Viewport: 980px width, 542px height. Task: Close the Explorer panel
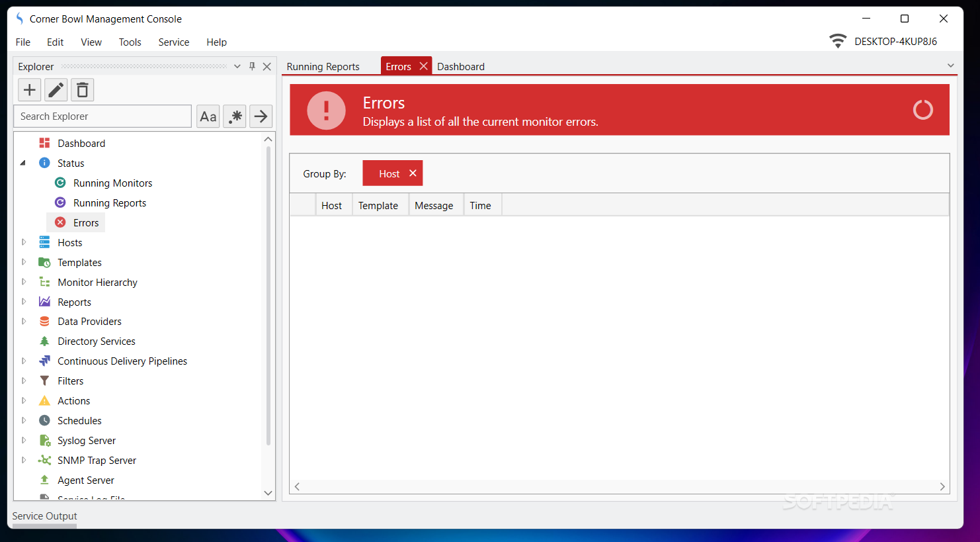[x=266, y=66]
